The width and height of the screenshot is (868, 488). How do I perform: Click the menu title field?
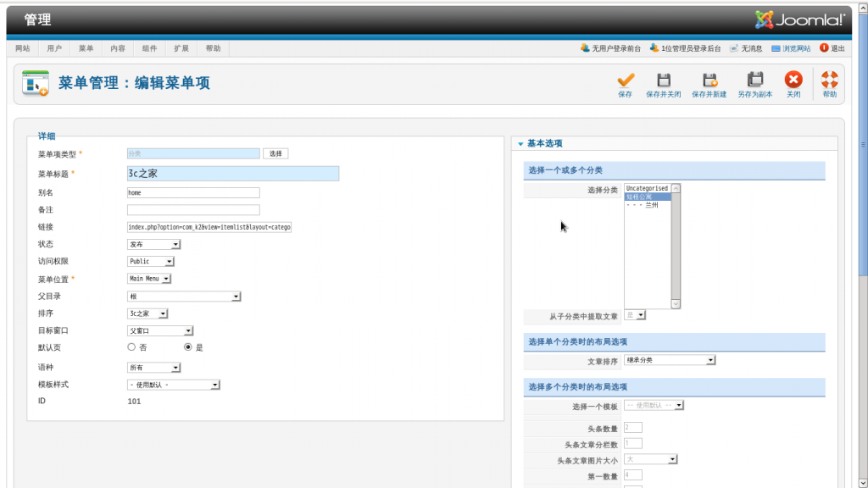pyautogui.click(x=233, y=173)
